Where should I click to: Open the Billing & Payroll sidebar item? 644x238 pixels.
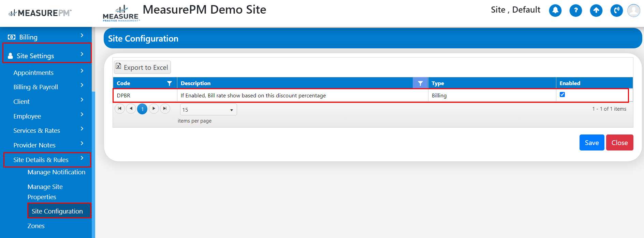36,87
